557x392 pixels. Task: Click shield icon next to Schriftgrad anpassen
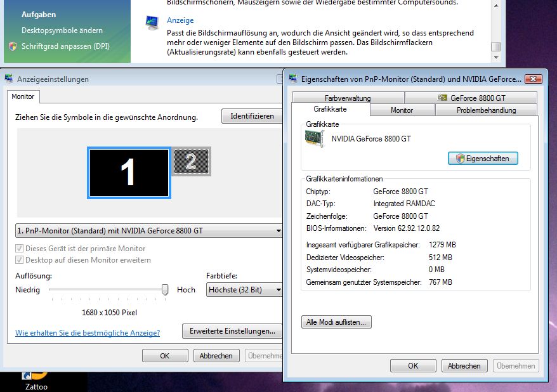(x=13, y=46)
